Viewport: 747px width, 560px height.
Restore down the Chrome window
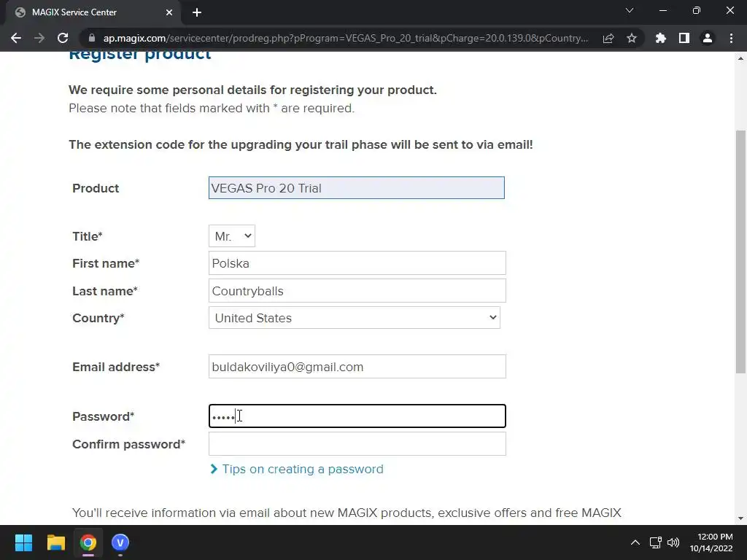(x=697, y=10)
